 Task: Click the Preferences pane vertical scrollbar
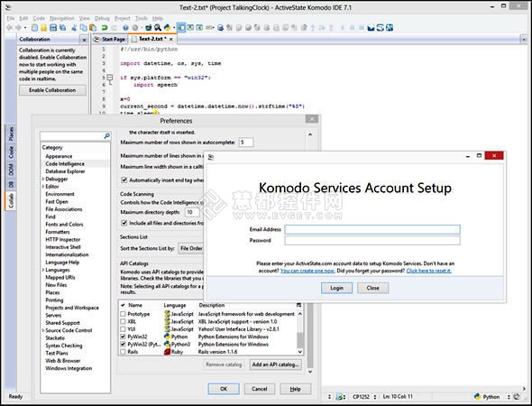coord(310,253)
